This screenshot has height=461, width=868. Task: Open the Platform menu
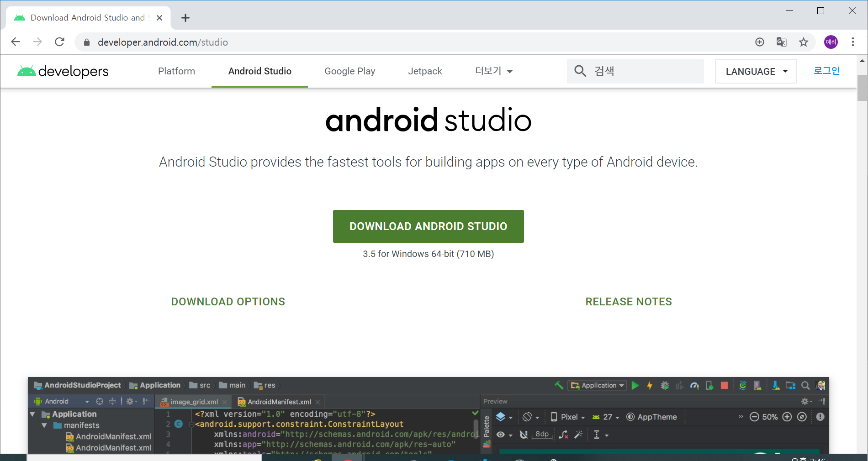point(176,71)
